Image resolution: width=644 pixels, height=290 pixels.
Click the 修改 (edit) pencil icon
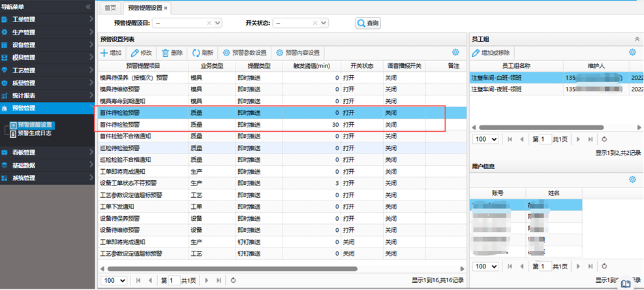(x=134, y=53)
